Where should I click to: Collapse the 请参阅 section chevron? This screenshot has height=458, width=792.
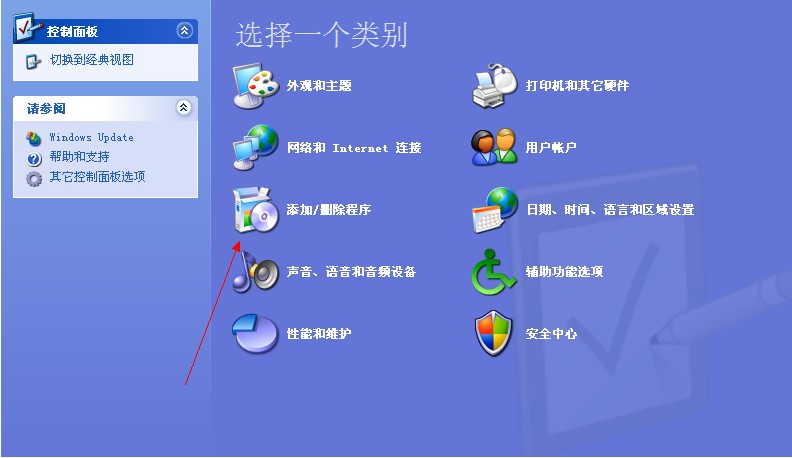(184, 107)
